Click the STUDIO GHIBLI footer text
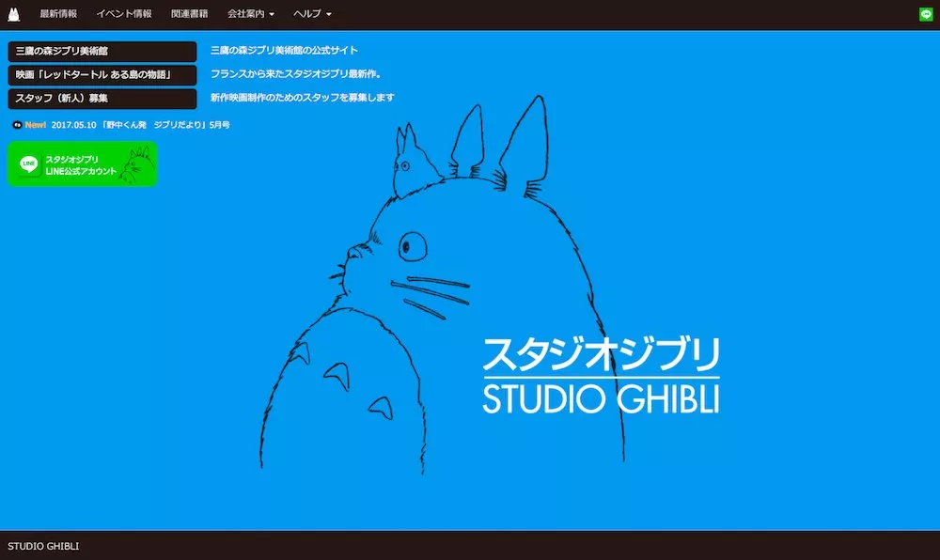940x560 pixels. [43, 546]
